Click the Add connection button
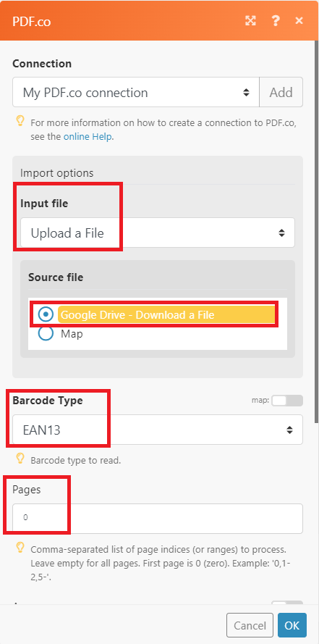 pos(281,92)
